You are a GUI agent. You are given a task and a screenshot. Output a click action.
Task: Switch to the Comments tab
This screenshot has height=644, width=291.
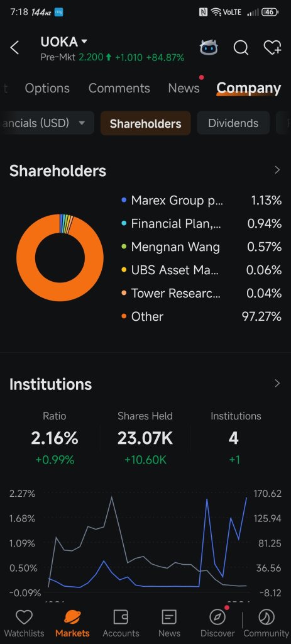point(119,88)
